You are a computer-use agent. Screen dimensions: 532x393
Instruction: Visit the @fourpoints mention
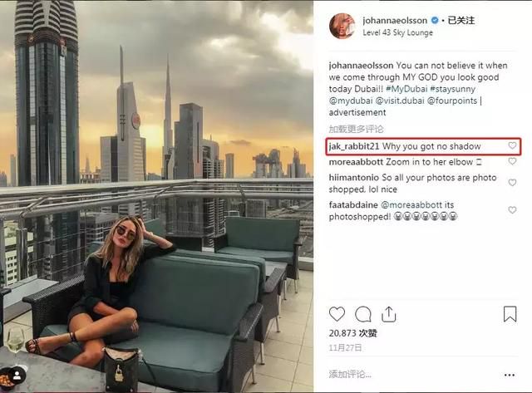(452, 101)
